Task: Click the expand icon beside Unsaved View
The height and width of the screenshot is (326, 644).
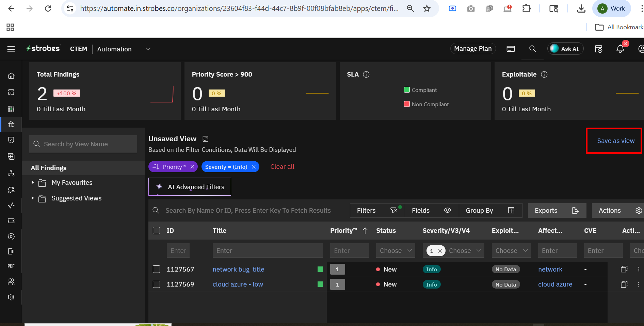Action: pos(206,139)
